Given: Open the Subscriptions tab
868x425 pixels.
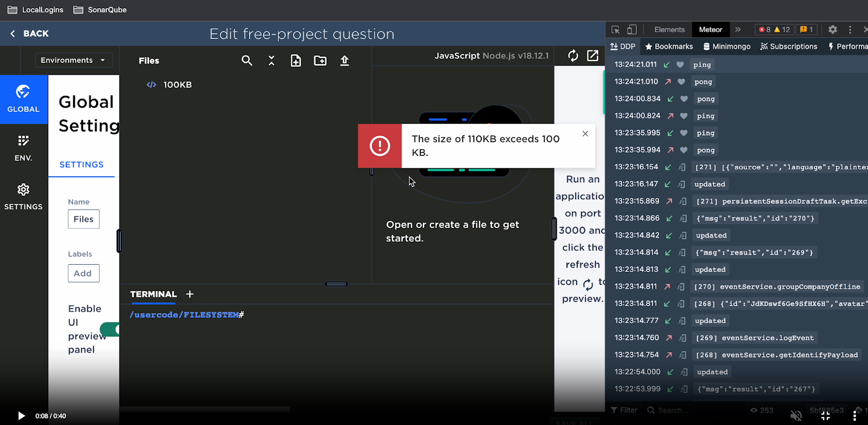Looking at the screenshot, I should click(x=789, y=47).
